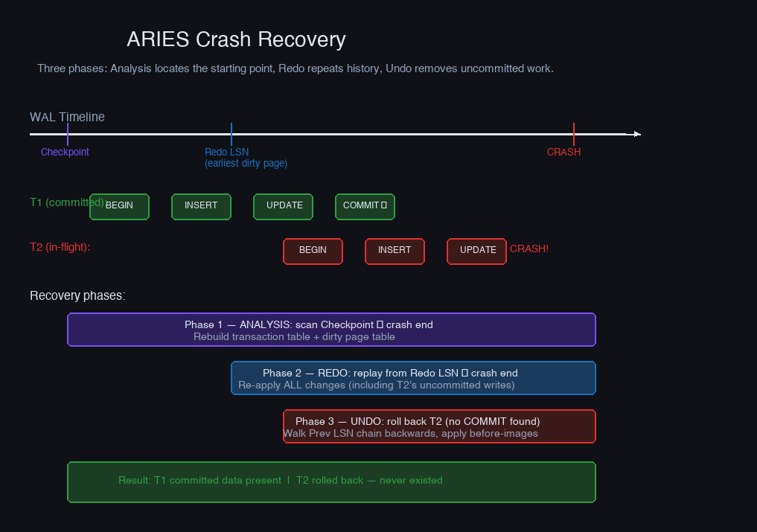Click the Checkpoint marker on the WAL timeline

68,135
